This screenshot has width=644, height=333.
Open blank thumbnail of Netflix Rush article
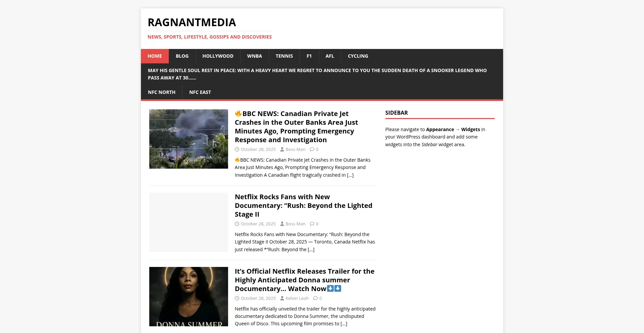click(x=189, y=222)
